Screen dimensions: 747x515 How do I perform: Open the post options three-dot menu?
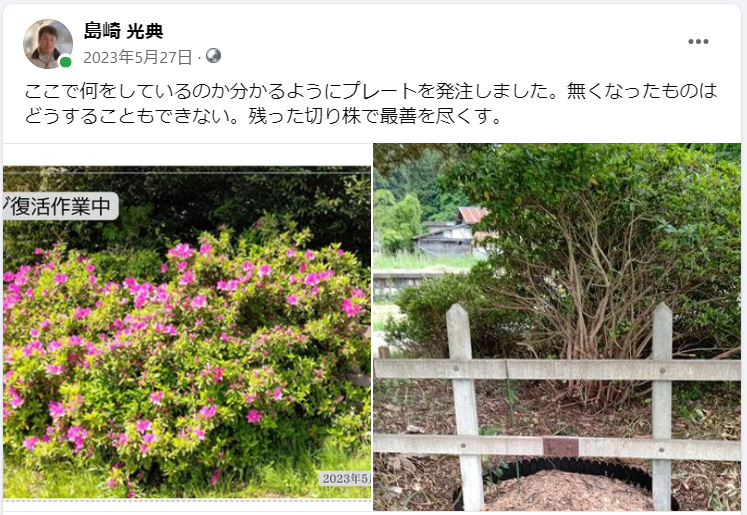[698, 41]
